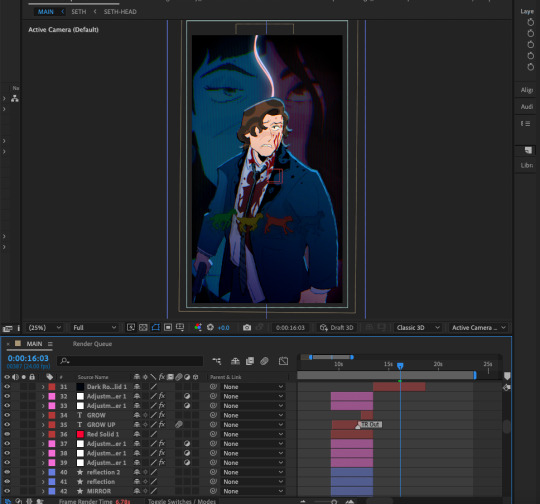Click the shy layers hide icon
This screenshot has height=504, width=540.
pyautogui.click(x=235, y=361)
